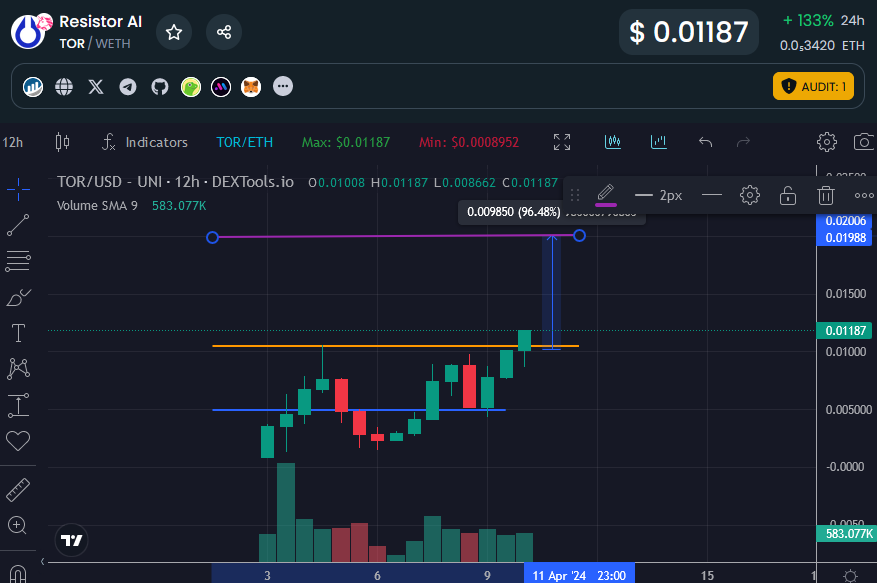The height and width of the screenshot is (583, 877).
Task: Grab the floating toolbar drag handle
Action: pyautogui.click(x=574, y=195)
